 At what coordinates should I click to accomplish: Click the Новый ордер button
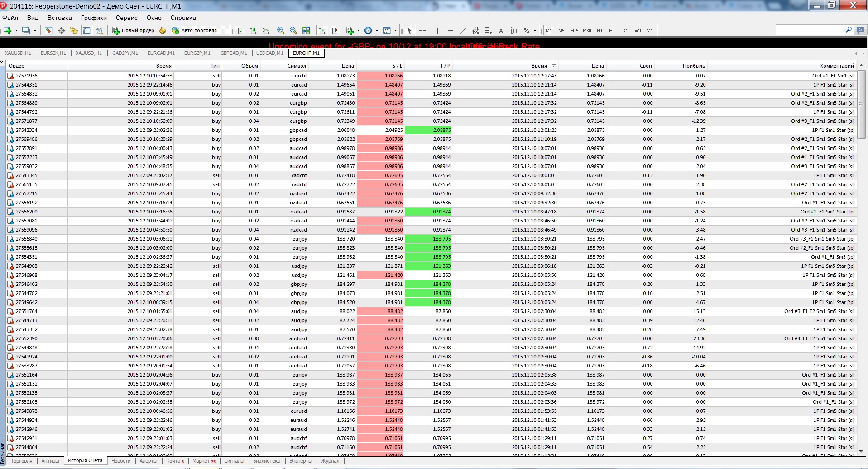click(x=133, y=30)
